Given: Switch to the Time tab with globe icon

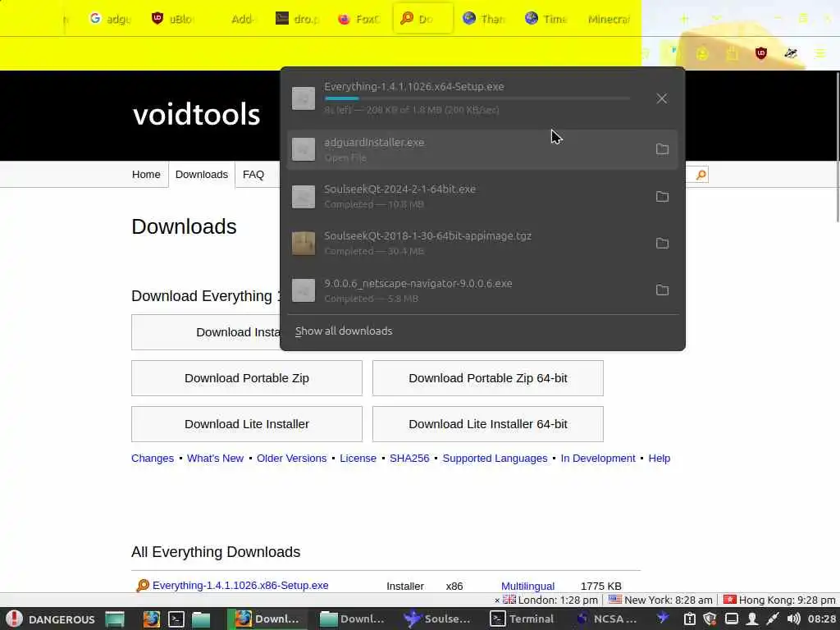Looking at the screenshot, I should (546, 19).
